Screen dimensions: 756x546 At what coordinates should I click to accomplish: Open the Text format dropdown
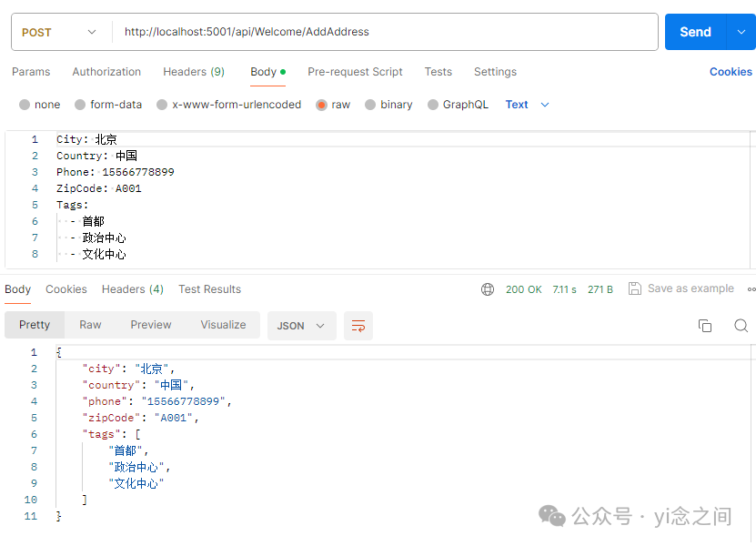(527, 105)
